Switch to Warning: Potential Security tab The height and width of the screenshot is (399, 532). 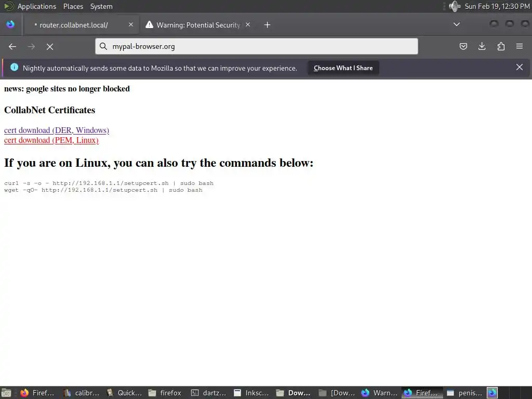[x=198, y=25]
